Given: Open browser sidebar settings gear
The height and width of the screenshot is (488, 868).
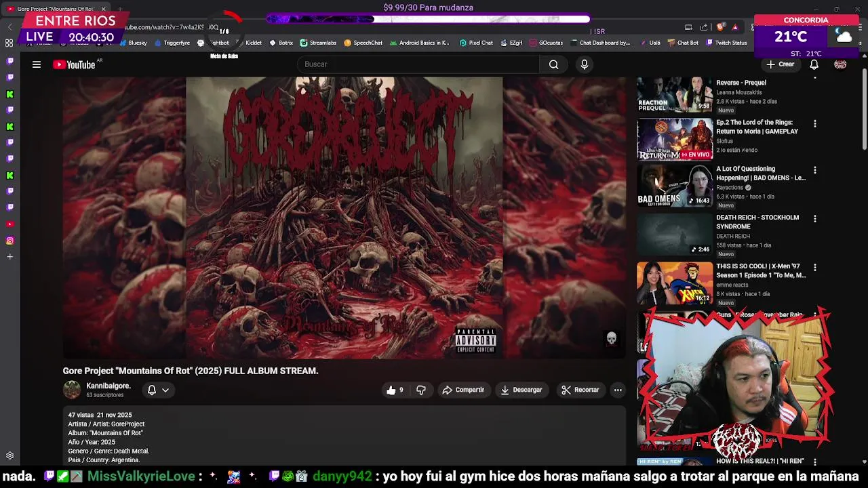Looking at the screenshot, I should 9,456.
